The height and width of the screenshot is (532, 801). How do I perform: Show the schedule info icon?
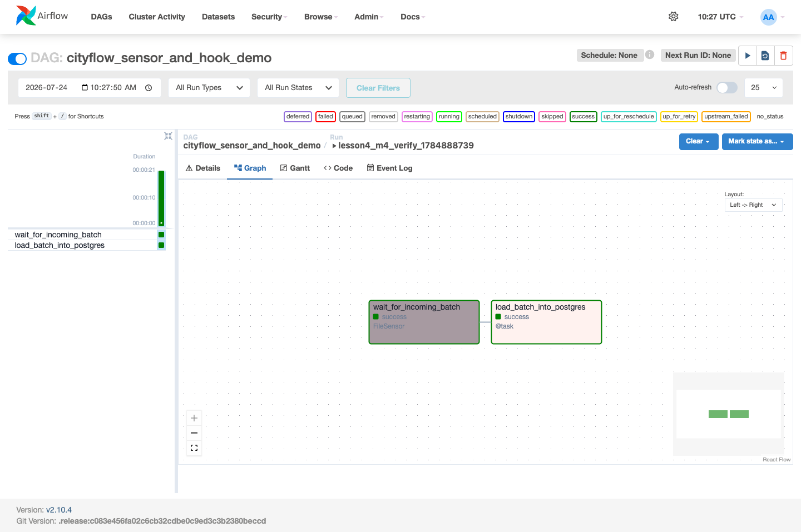point(650,55)
